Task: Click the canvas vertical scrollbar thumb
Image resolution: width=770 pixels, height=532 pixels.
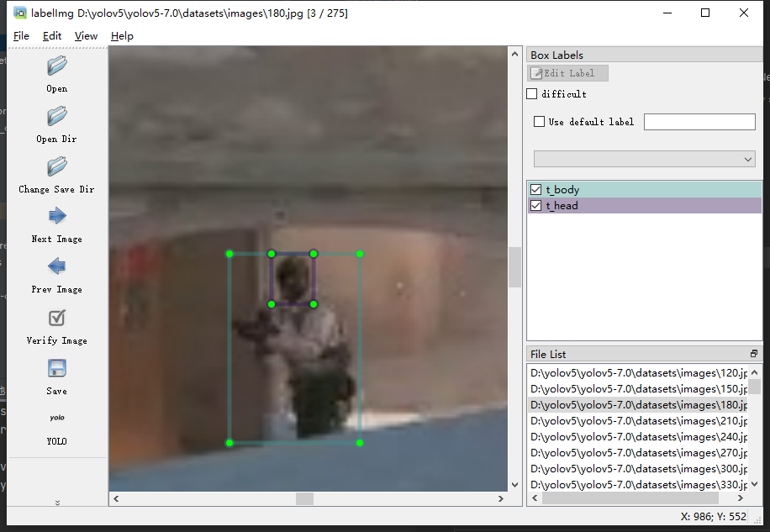Action: coord(514,267)
